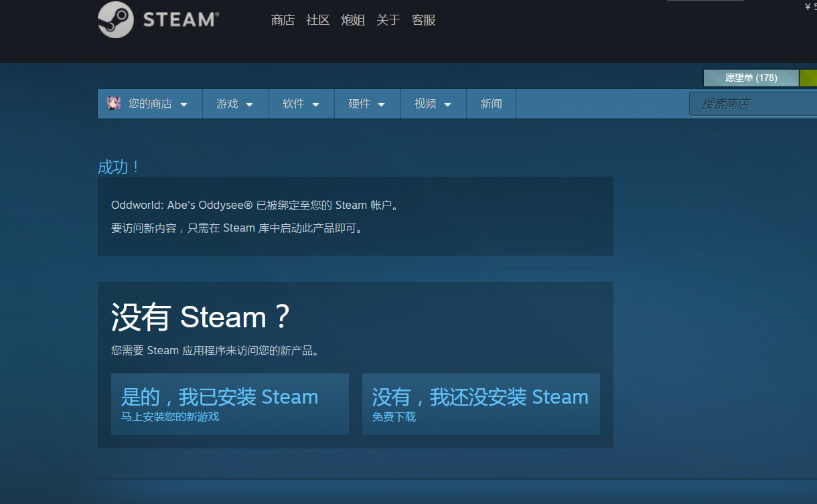The image size is (817, 504).
Task: Open the 商店 menu in header
Action: [283, 20]
